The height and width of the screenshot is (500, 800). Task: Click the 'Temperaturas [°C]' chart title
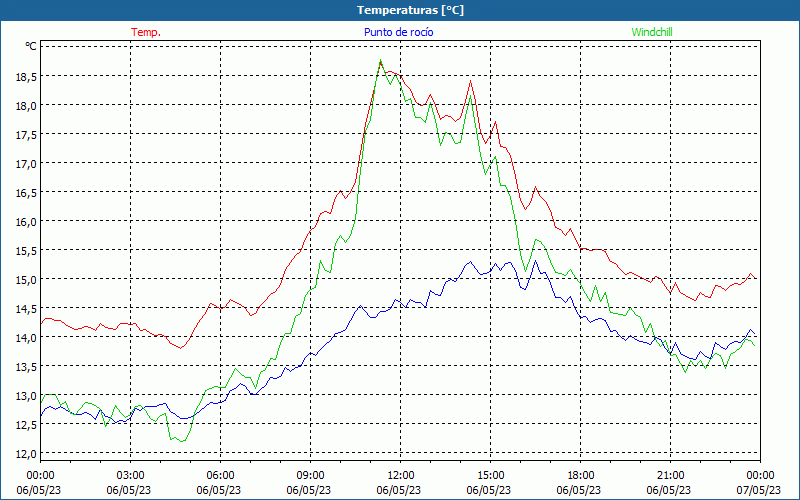click(x=410, y=10)
